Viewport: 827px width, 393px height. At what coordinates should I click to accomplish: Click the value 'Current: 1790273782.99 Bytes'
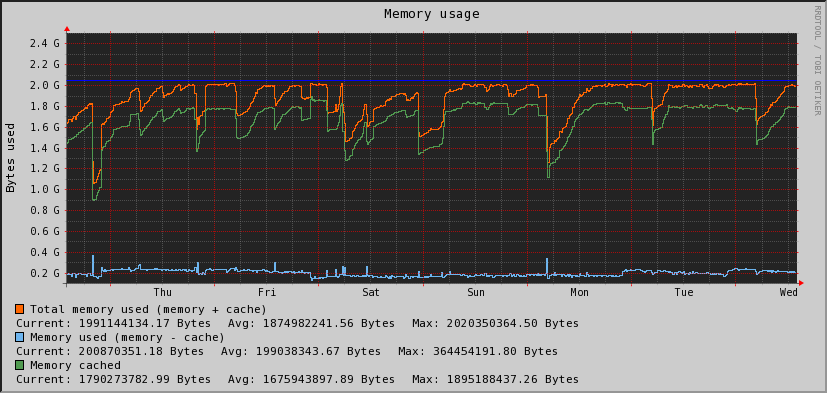click(113, 379)
